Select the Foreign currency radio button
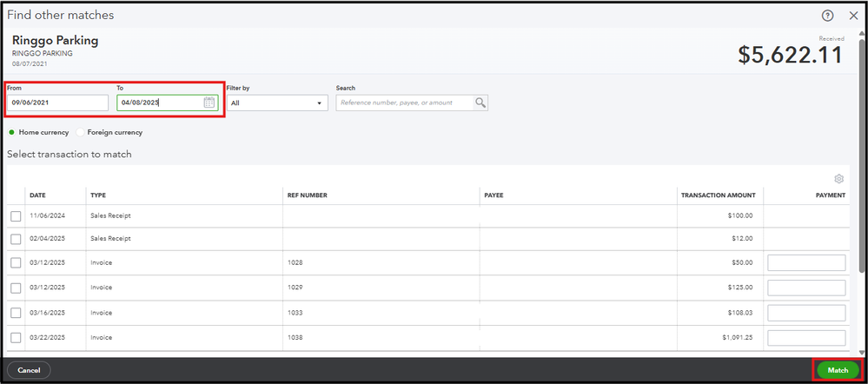The image size is (868, 384). 80,133
